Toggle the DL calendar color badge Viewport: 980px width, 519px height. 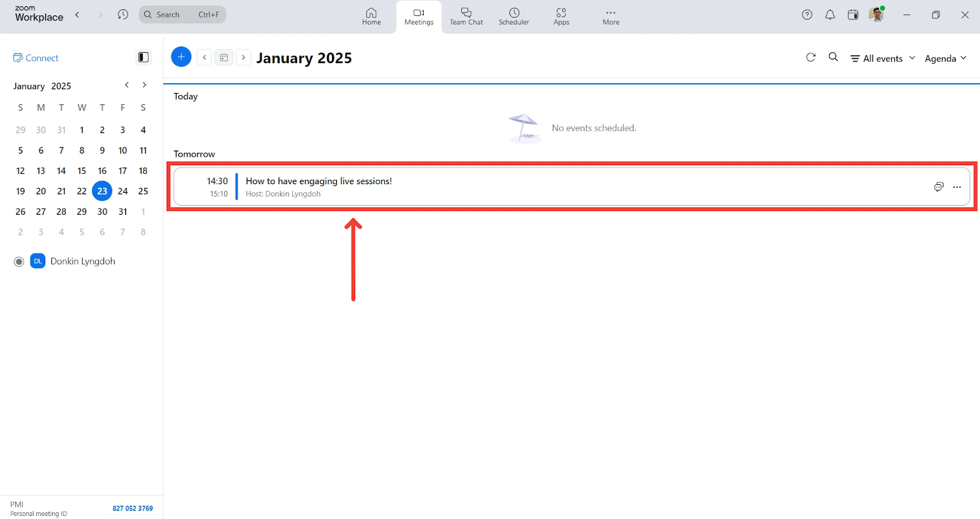[x=38, y=261]
